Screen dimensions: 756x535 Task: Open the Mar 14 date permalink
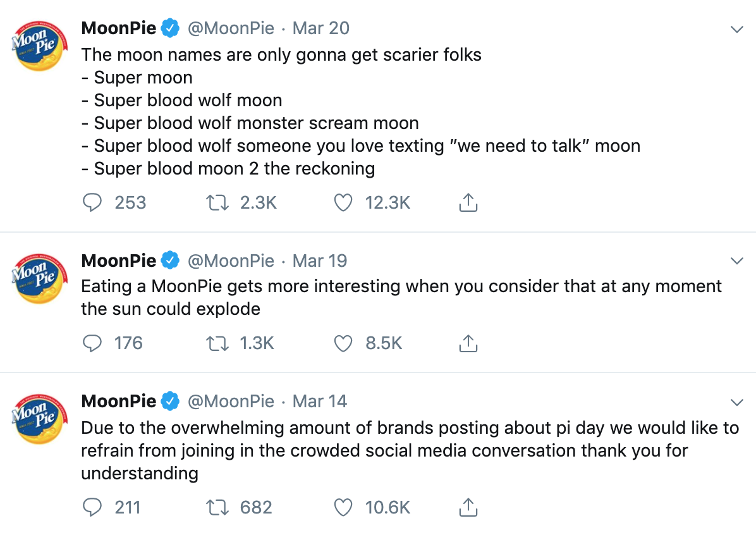coord(320,402)
